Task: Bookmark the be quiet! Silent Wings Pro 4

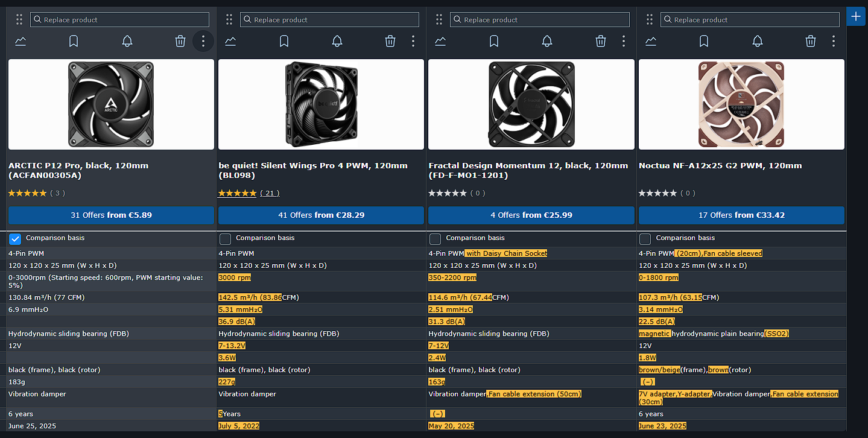Action: pyautogui.click(x=284, y=41)
